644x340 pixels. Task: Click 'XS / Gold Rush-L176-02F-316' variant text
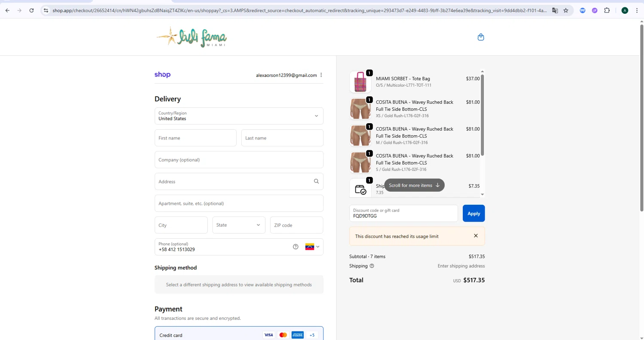(x=402, y=115)
